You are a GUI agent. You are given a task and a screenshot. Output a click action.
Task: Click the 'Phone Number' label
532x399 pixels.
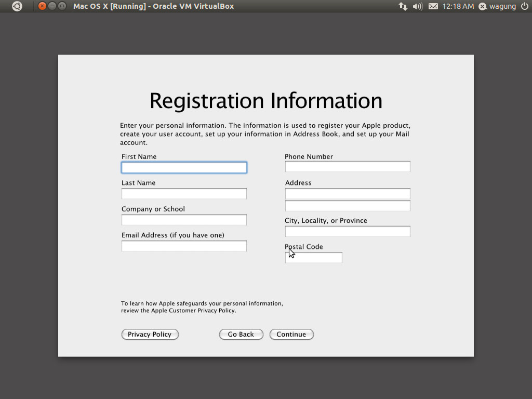[309, 156]
